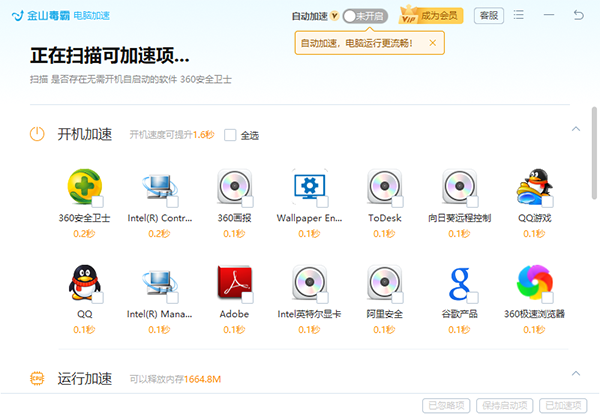Screen dimensions: 600x420
Task: Tick the checkbox on 360画报
Action: (x=248, y=202)
